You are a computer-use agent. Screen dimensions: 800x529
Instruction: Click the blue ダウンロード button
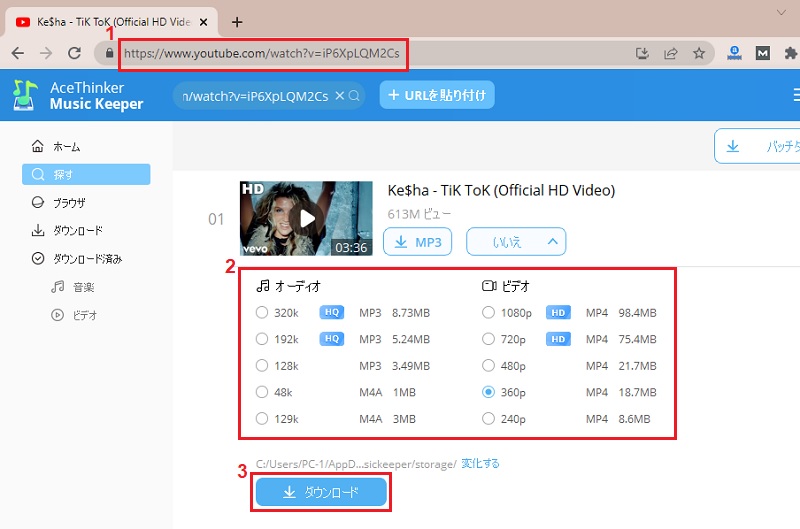321,492
